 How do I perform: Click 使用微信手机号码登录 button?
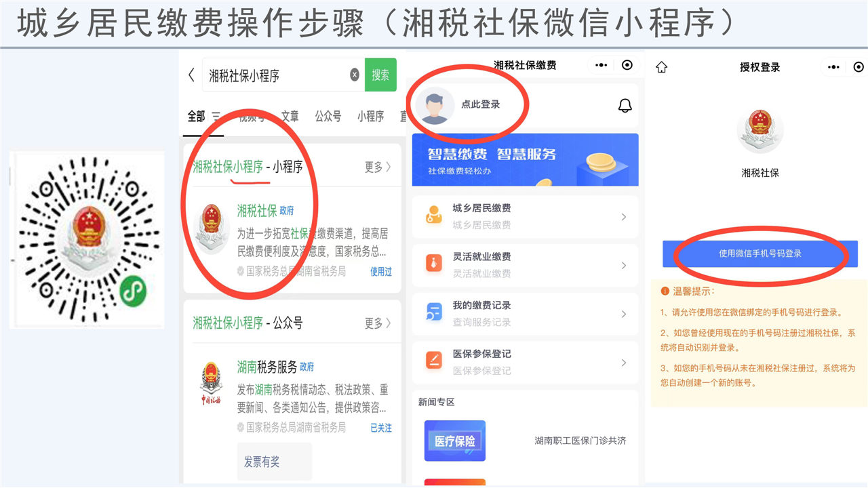click(759, 253)
